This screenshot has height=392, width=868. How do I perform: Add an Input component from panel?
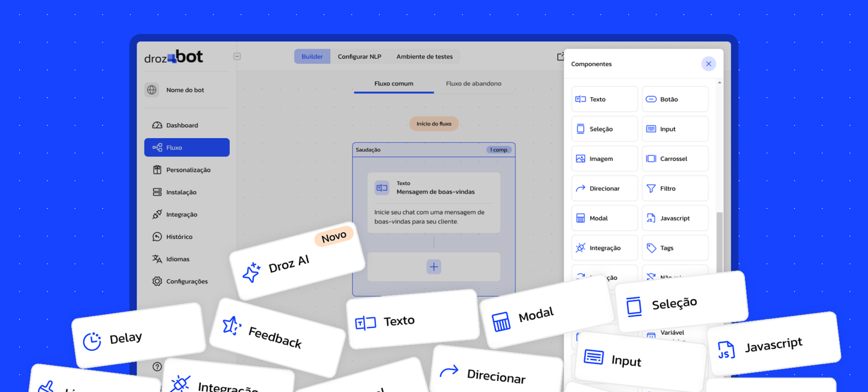click(x=675, y=129)
